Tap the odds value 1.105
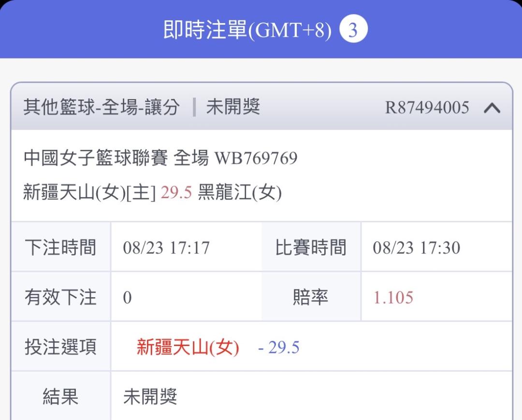 (x=393, y=298)
